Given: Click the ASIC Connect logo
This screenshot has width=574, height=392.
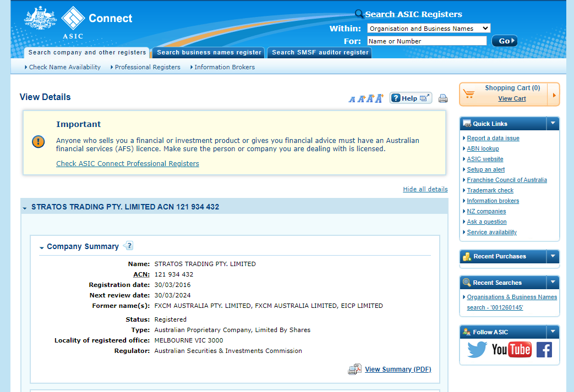Looking at the screenshot, I should (78, 21).
